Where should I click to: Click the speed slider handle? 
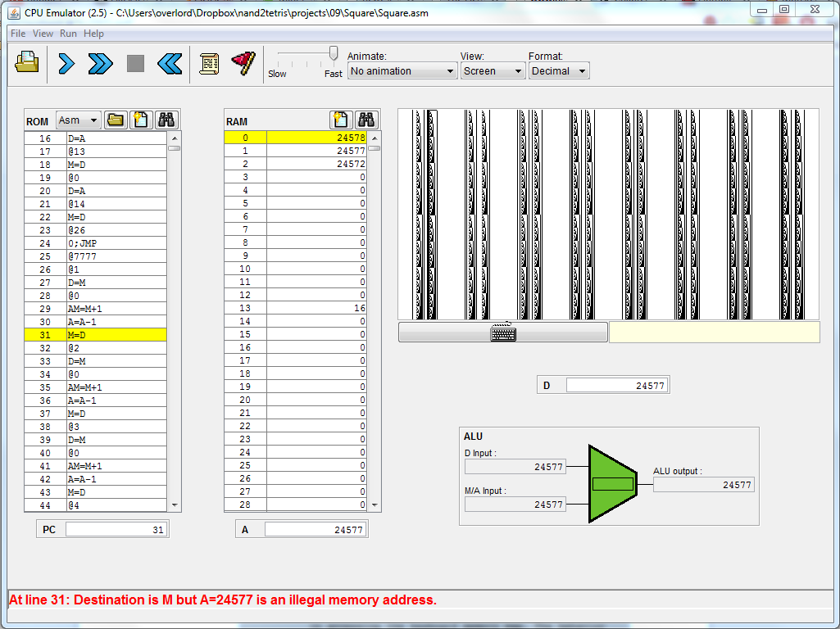(334, 54)
